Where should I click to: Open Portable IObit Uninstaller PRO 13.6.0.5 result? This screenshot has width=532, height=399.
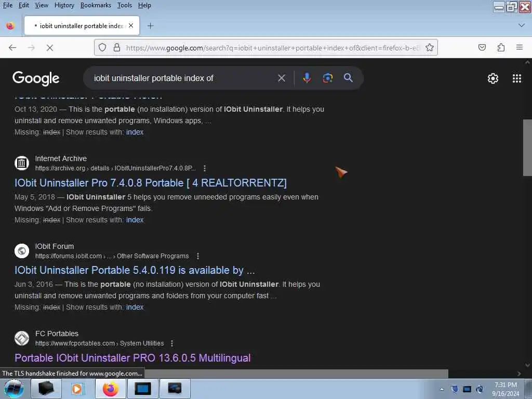click(x=132, y=358)
